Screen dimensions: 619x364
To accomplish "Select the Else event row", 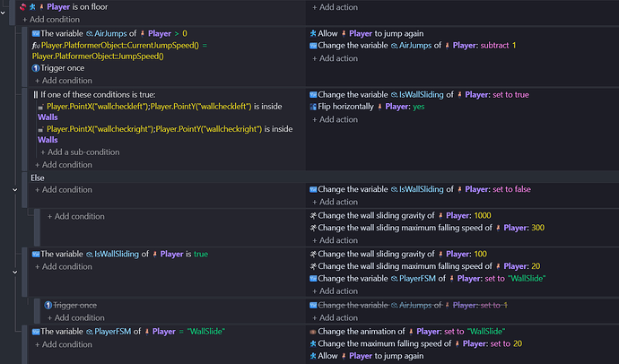I will (320, 178).
